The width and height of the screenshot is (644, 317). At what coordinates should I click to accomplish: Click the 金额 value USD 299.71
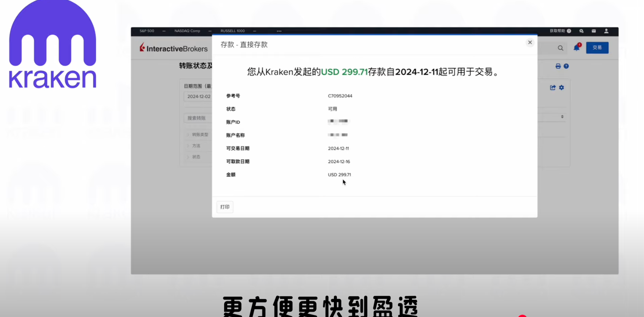click(340, 175)
